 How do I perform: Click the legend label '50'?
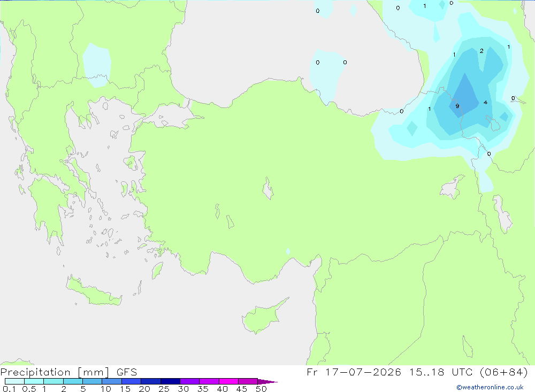(261, 389)
